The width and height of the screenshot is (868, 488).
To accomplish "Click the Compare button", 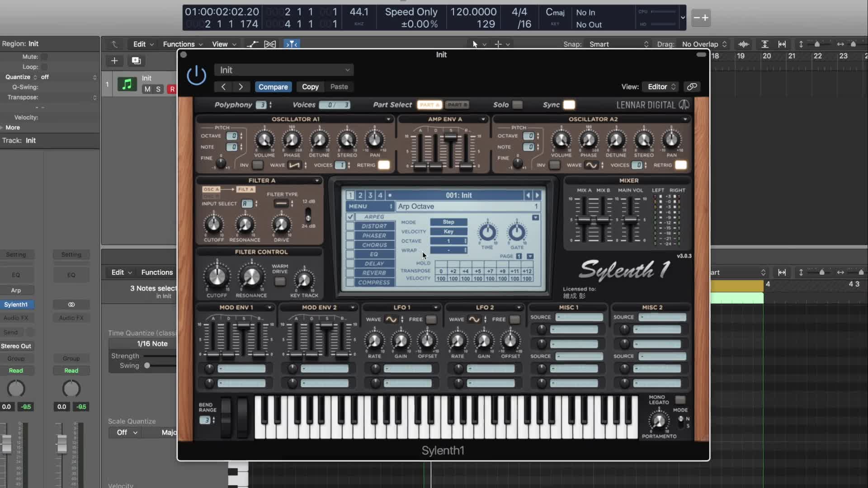I will [273, 87].
